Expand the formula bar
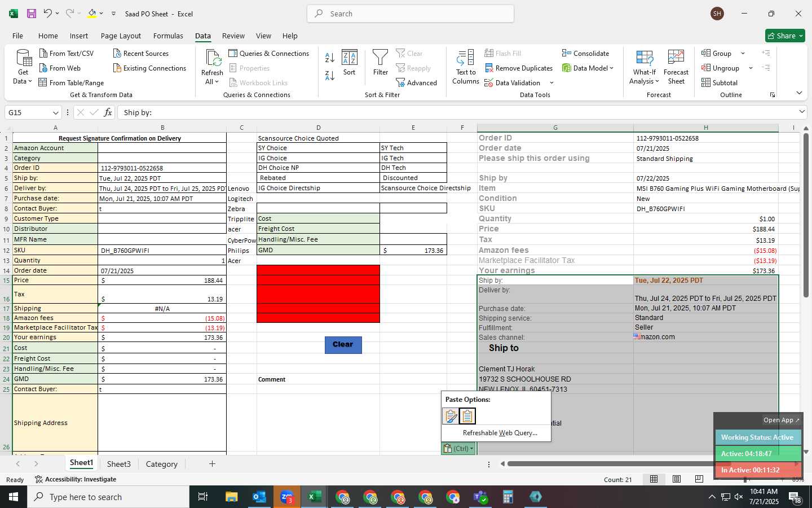 pyautogui.click(x=802, y=112)
